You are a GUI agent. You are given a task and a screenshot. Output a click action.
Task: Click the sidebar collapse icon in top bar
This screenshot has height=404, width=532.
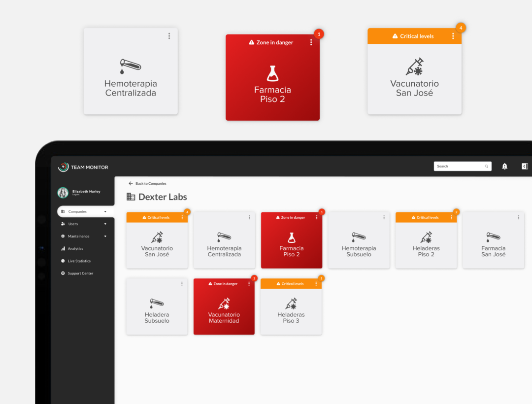pos(525,167)
